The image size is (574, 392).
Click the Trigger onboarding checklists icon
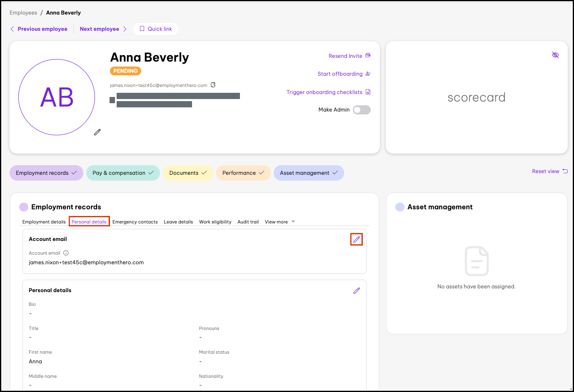point(368,92)
